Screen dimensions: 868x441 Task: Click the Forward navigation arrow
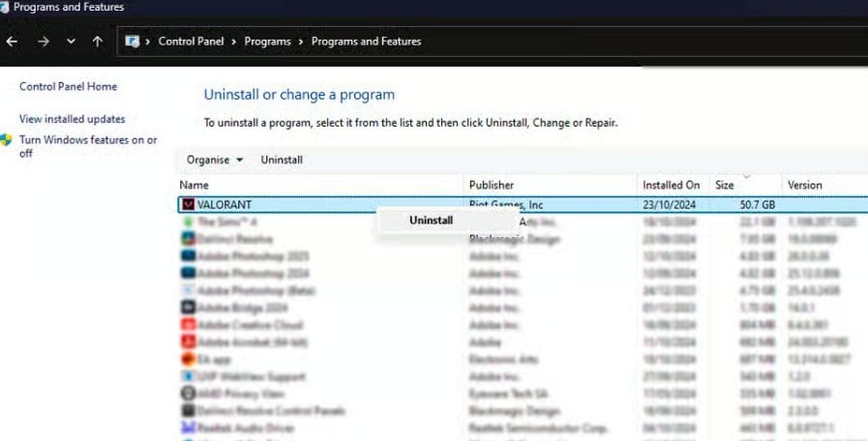click(44, 42)
